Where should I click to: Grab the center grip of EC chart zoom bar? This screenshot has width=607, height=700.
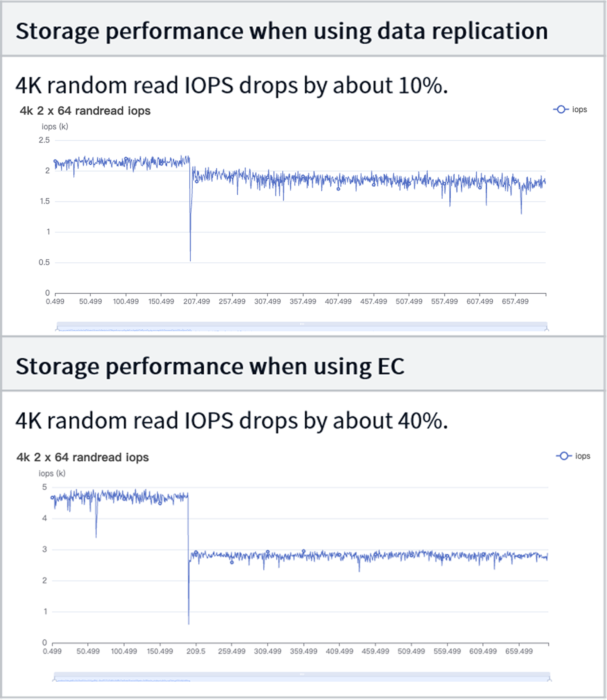(302, 674)
